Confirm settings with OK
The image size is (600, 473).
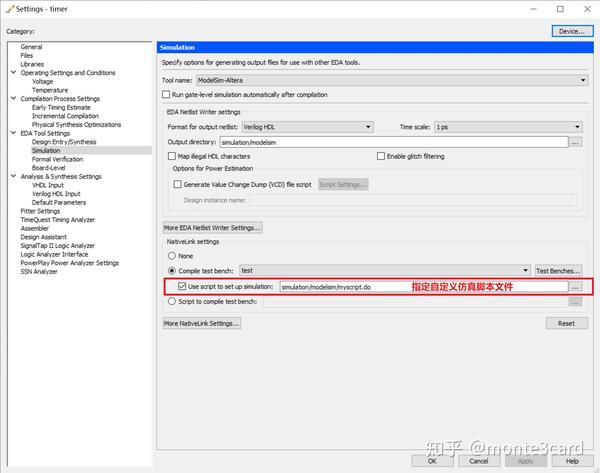click(432, 461)
